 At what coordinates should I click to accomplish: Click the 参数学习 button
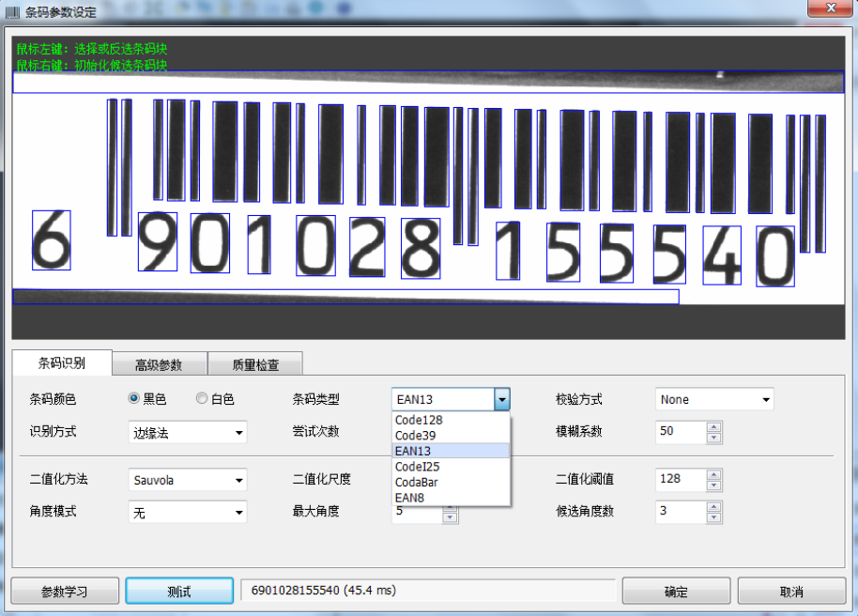[x=65, y=592]
